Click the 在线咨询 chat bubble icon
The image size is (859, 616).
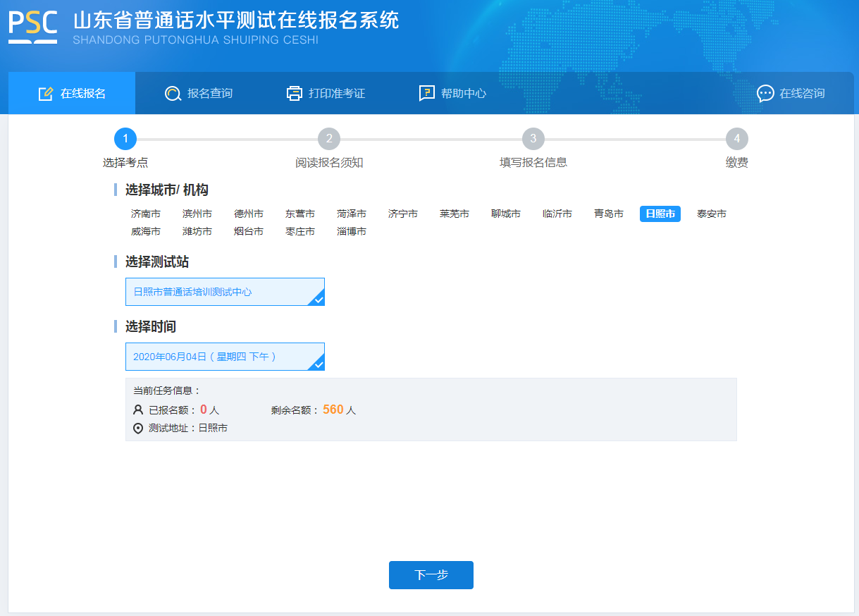point(766,93)
